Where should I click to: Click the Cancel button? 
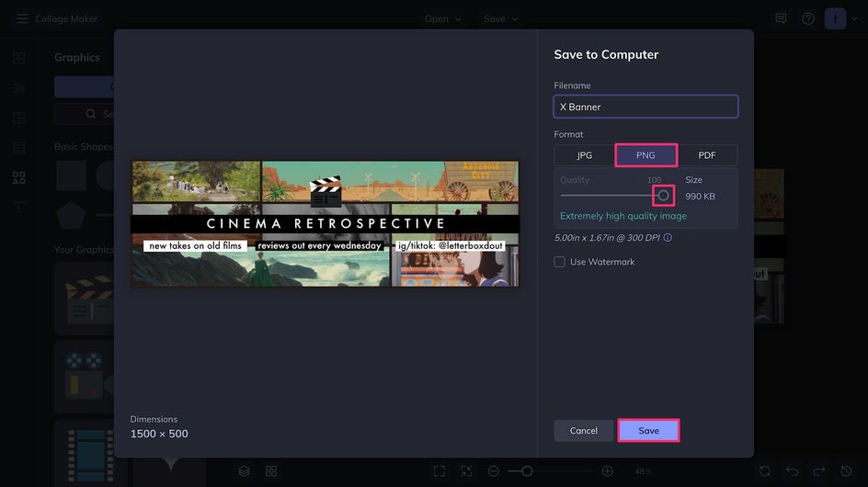[584, 431]
